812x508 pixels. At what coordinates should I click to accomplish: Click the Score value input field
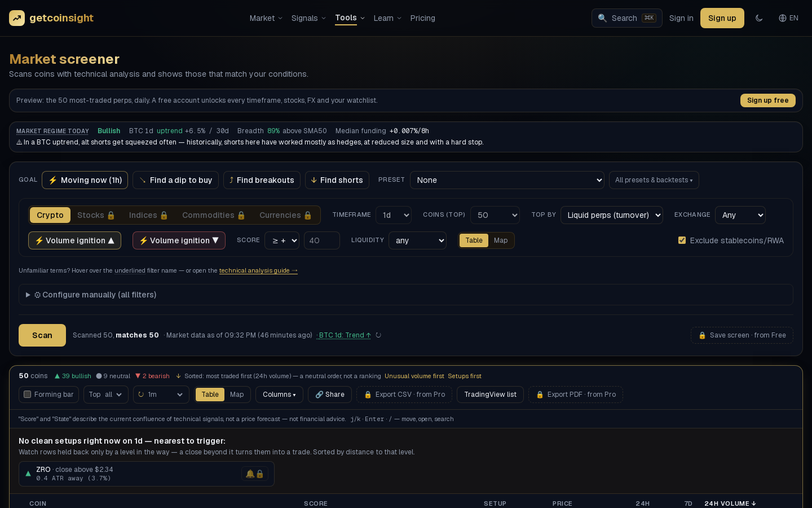click(x=322, y=240)
